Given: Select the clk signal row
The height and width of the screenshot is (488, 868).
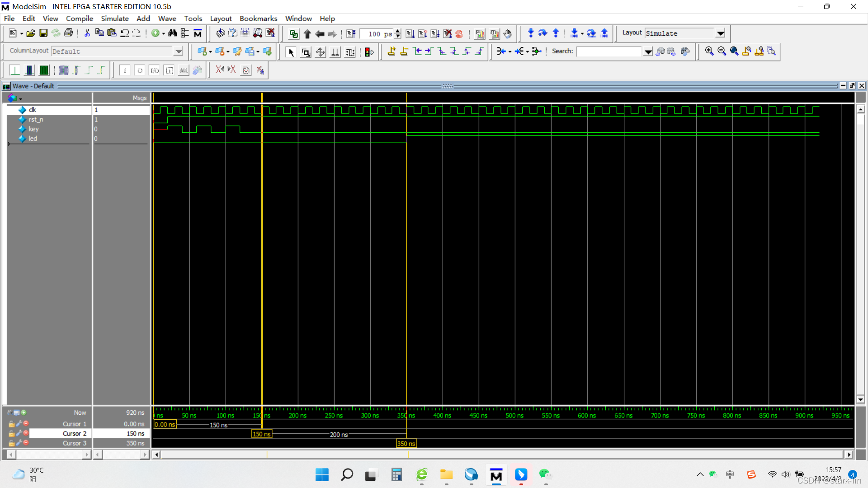Looking at the screenshot, I should point(49,110).
